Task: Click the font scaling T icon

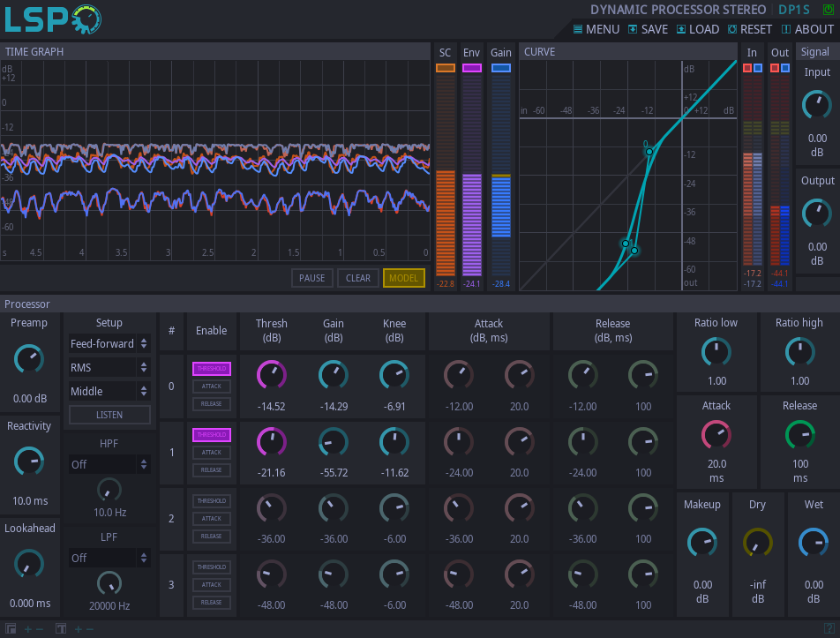Action: pyautogui.click(x=61, y=628)
